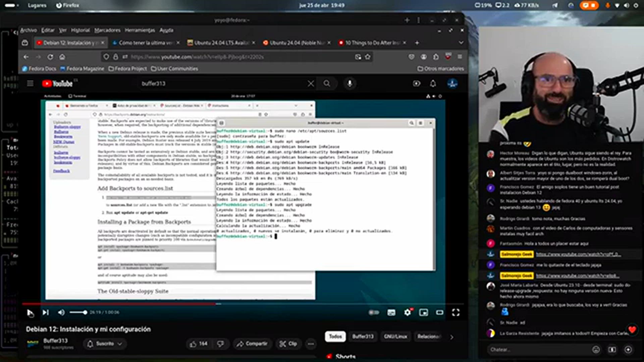The width and height of the screenshot is (644, 362).
Task: Open the Fedora Magazine bookmark
Action: coord(82,69)
